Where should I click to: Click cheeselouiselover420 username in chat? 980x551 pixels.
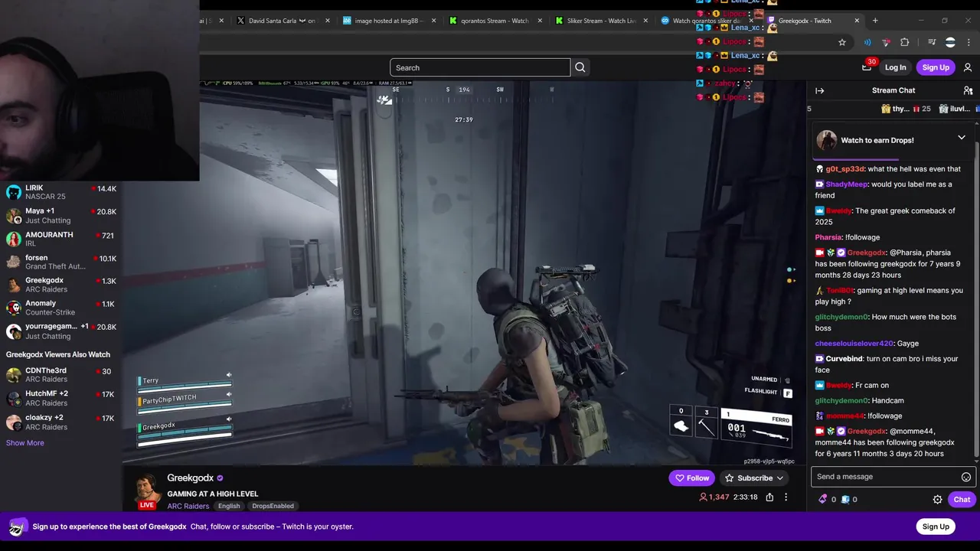pyautogui.click(x=854, y=344)
